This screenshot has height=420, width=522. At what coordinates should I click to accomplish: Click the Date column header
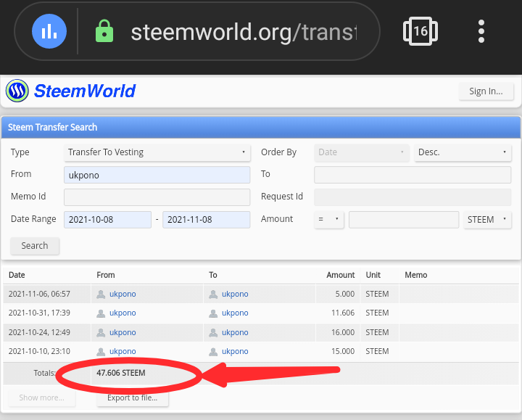point(17,275)
